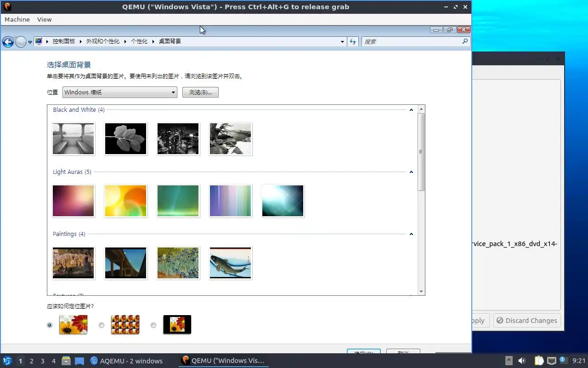588x368 pixels.
Task: Collapse the Light Auras group
Action: [411, 172]
